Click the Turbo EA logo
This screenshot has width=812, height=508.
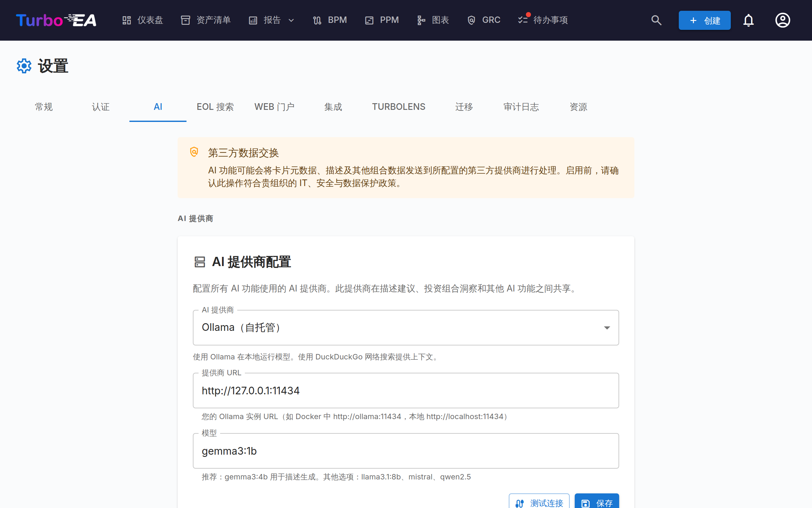[x=56, y=20]
